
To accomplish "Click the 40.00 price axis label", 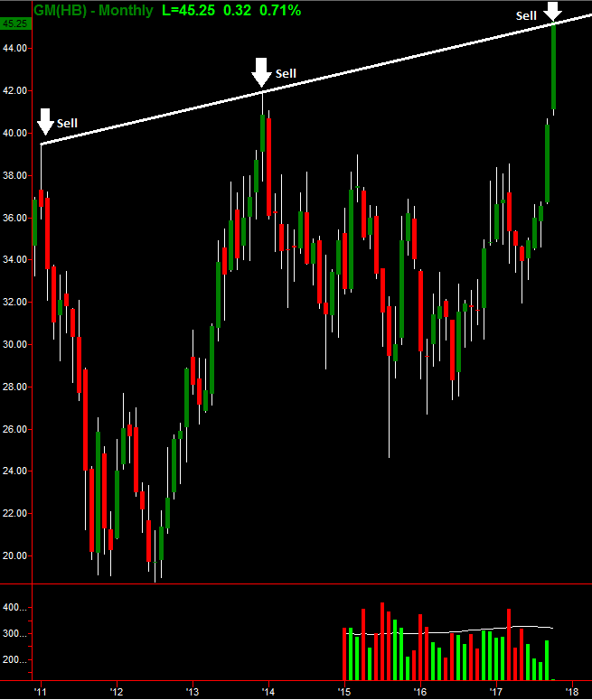I will (15, 133).
